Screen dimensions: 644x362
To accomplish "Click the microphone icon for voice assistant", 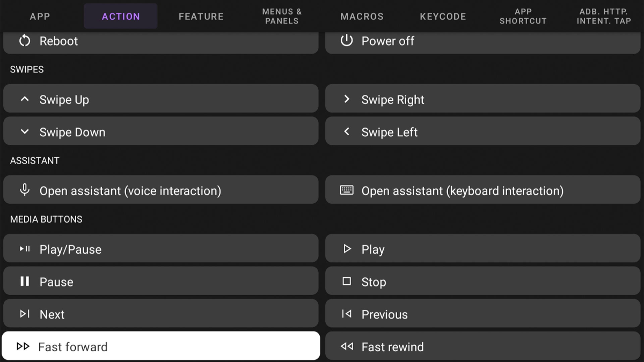I will [x=25, y=190].
